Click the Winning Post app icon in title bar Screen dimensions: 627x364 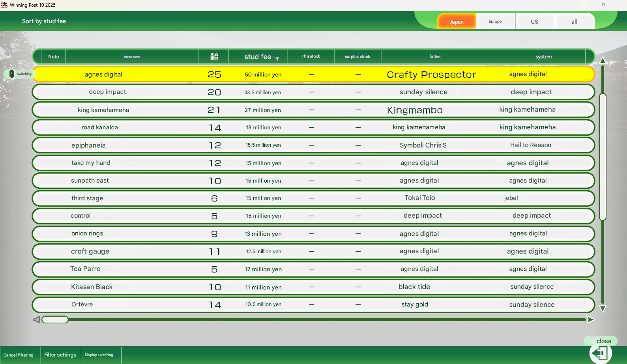4,5
